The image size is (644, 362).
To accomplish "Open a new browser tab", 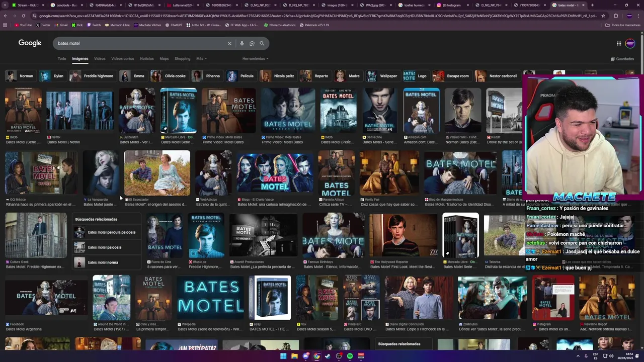I will click(x=592, y=5).
